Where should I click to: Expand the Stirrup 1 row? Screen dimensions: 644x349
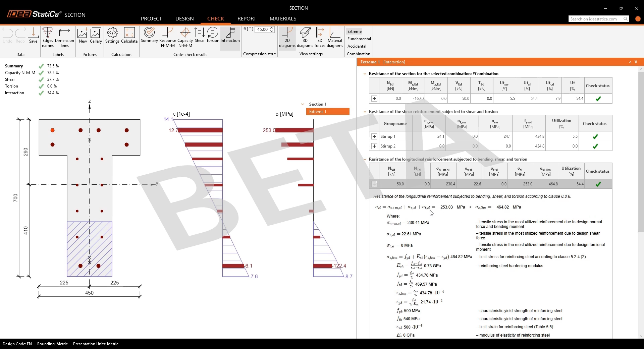pyautogui.click(x=374, y=136)
